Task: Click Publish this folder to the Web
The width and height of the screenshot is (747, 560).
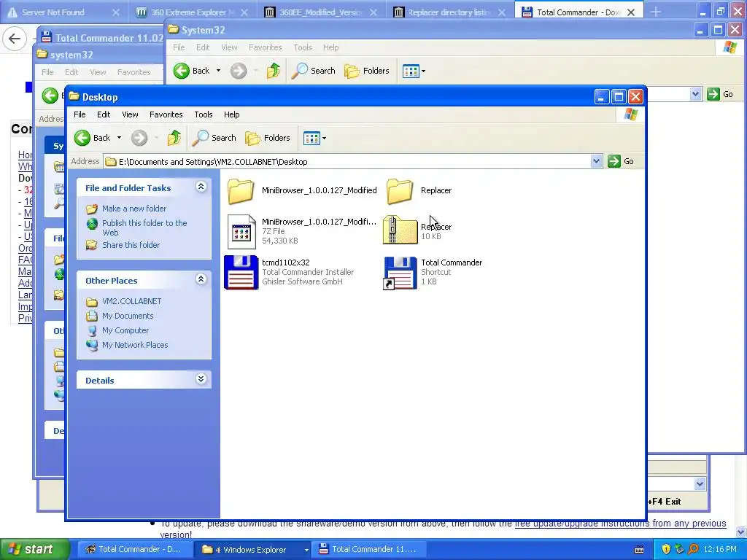Action: point(144,227)
